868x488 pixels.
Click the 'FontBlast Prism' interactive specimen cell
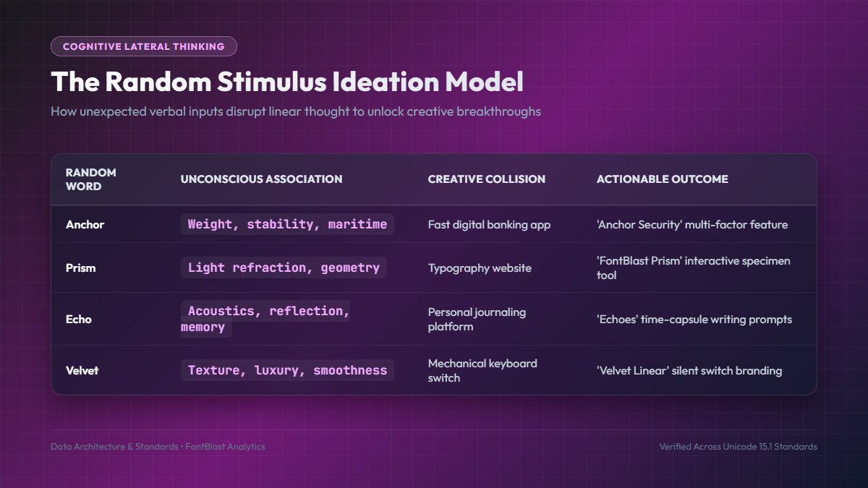pyautogui.click(x=694, y=268)
